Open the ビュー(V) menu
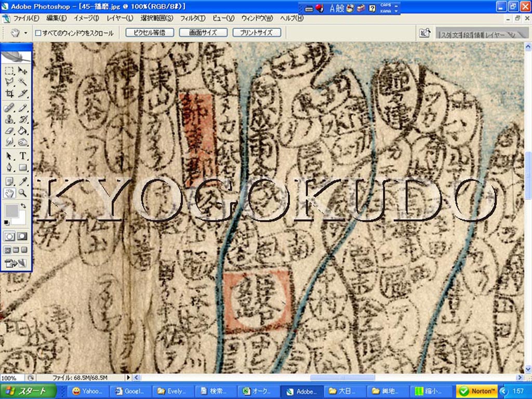This screenshot has width=532, height=399. (x=223, y=18)
